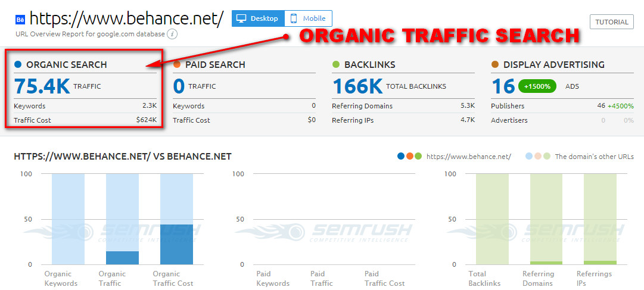The image size is (644, 290).
Task: Click the Referrings IPs chart bar
Action: (600, 219)
